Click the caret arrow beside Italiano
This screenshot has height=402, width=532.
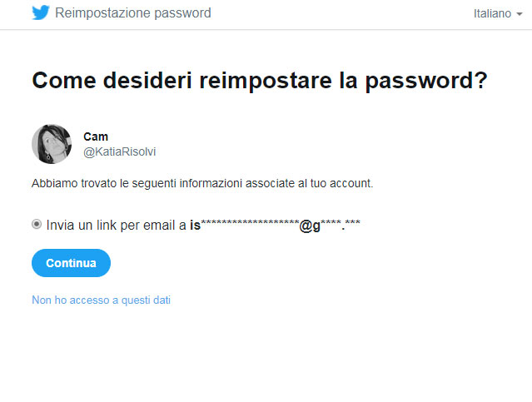520,14
